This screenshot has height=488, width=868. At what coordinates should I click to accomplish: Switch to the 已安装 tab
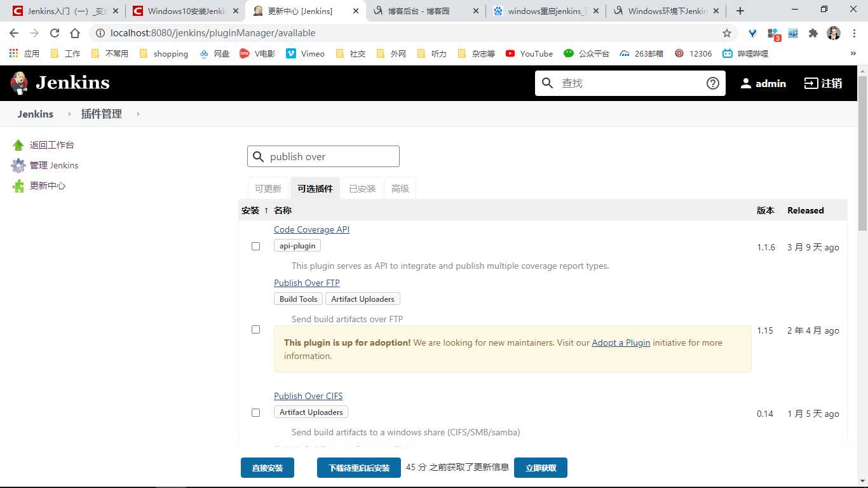click(x=362, y=189)
